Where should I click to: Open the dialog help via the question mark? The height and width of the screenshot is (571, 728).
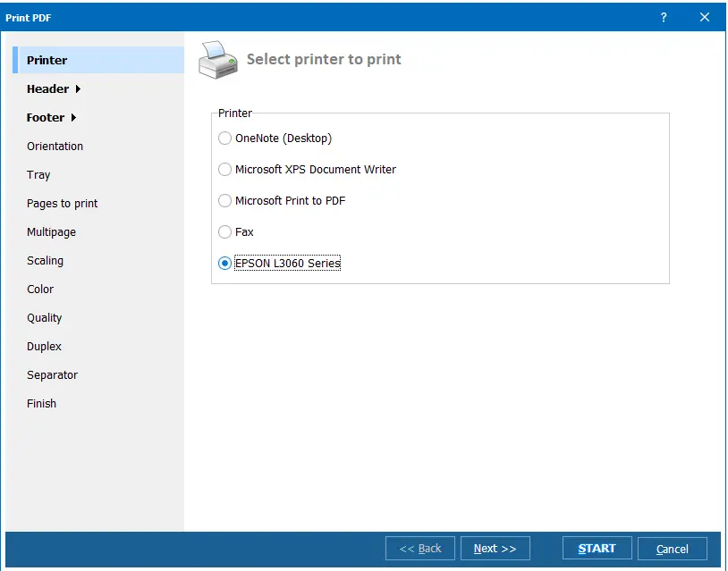[663, 17]
